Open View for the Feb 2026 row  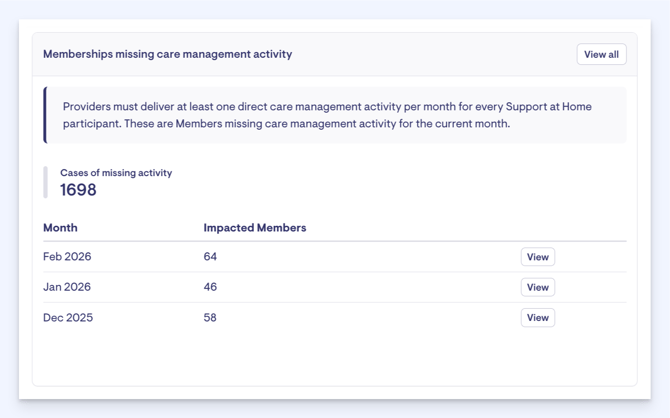coord(537,257)
